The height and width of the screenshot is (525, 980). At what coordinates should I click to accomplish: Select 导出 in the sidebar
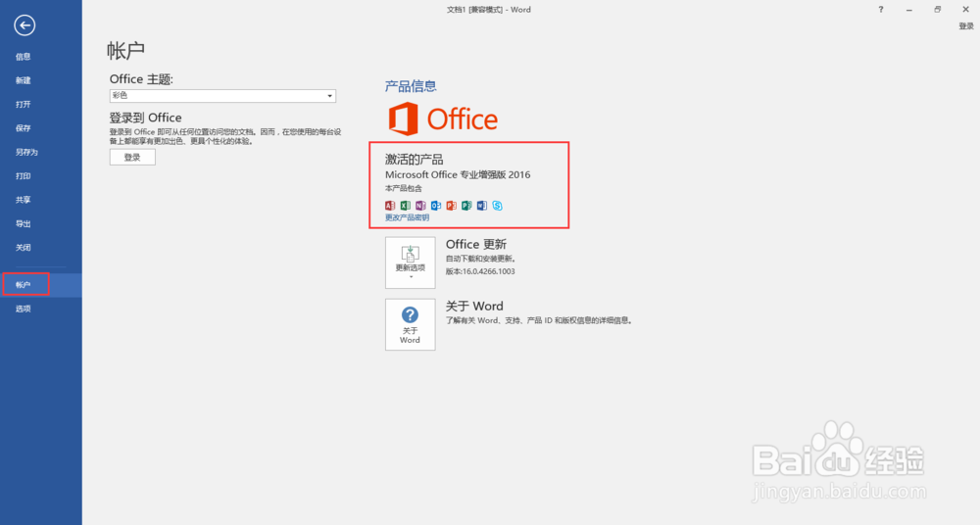tap(24, 223)
